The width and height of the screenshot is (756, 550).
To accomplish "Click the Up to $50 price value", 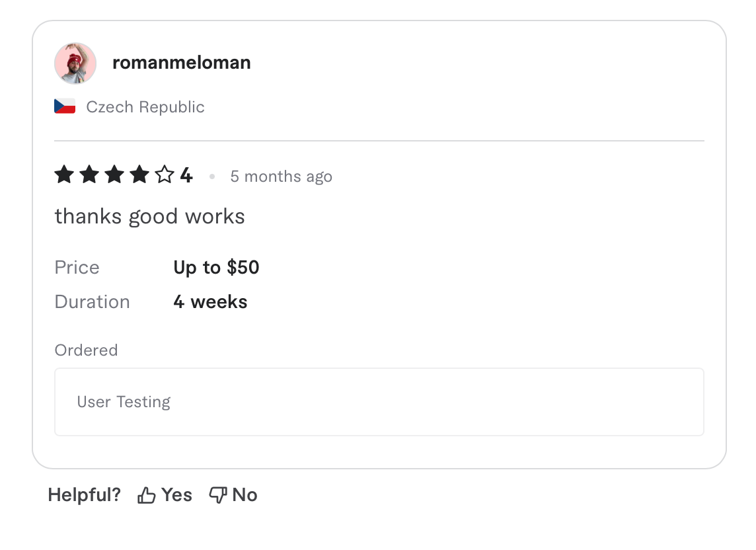I will coord(216,267).
